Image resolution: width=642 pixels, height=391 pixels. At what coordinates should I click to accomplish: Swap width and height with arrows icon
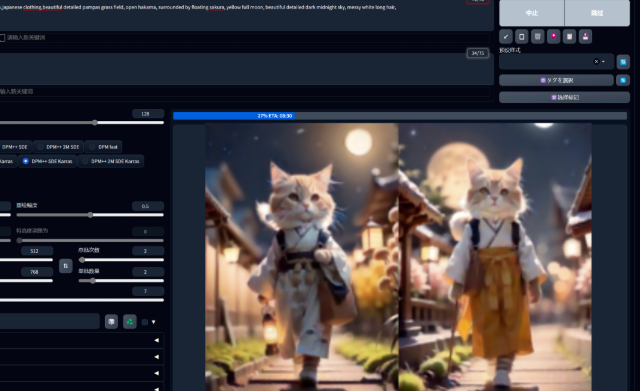(x=66, y=266)
